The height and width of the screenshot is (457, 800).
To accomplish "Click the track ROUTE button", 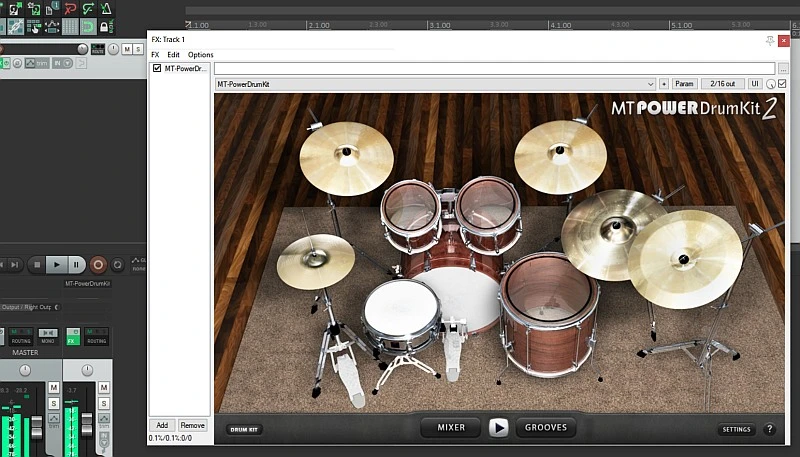I will tap(98, 49).
